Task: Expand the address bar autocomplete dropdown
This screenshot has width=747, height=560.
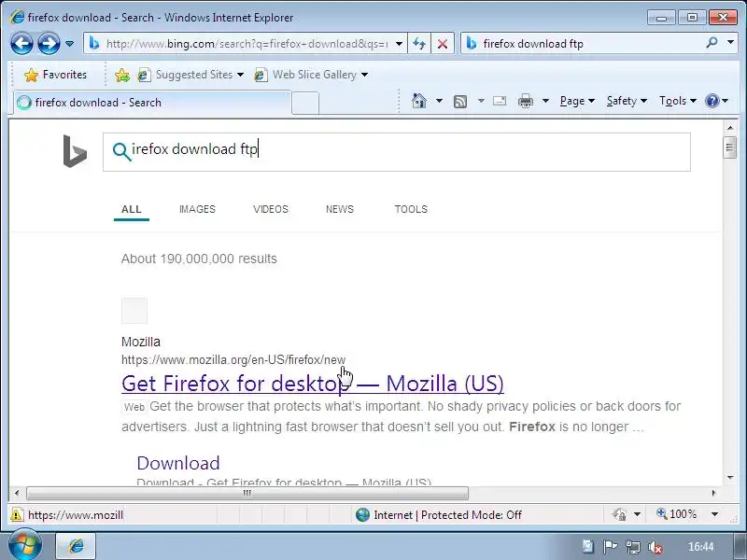Action: (400, 44)
